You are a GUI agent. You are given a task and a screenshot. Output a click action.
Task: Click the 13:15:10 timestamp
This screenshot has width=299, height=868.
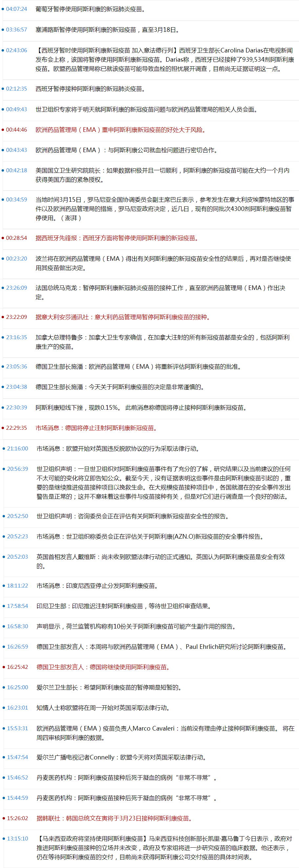pos(17,839)
